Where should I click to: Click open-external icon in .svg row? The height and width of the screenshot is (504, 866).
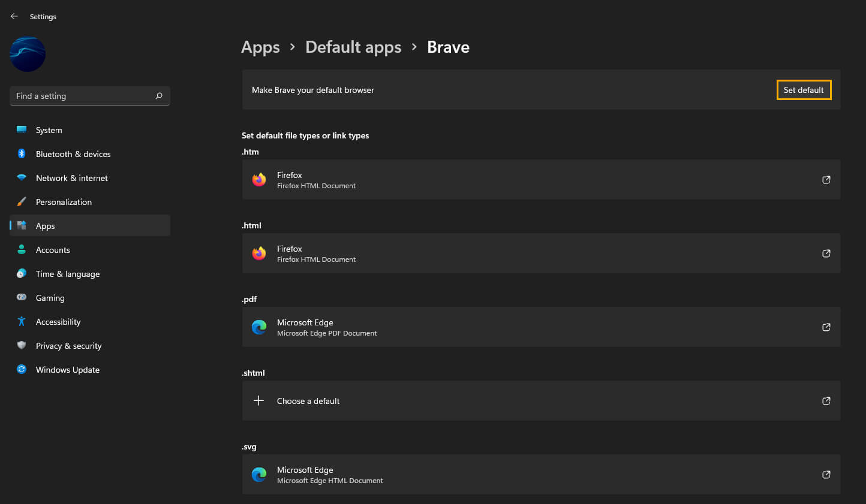(x=826, y=475)
